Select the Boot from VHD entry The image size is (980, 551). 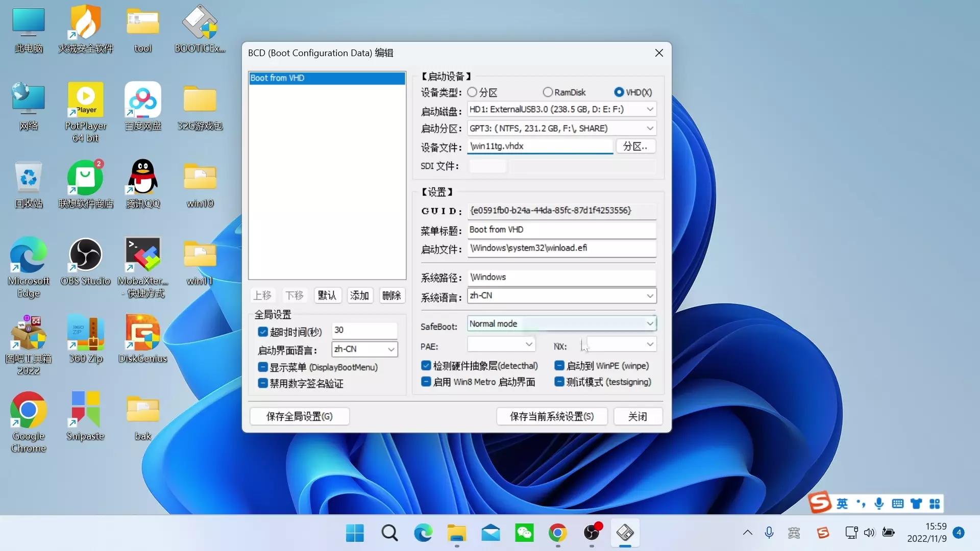pyautogui.click(x=327, y=78)
